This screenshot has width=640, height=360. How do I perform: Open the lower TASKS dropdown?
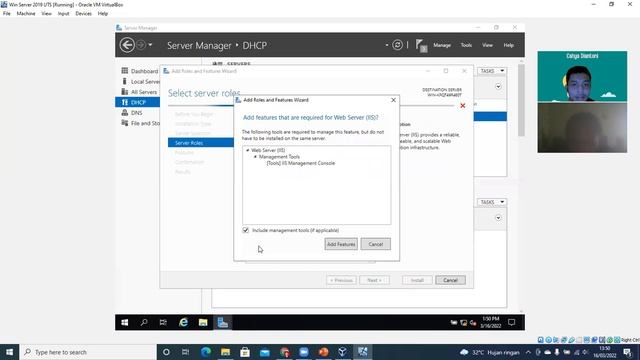[x=492, y=202]
